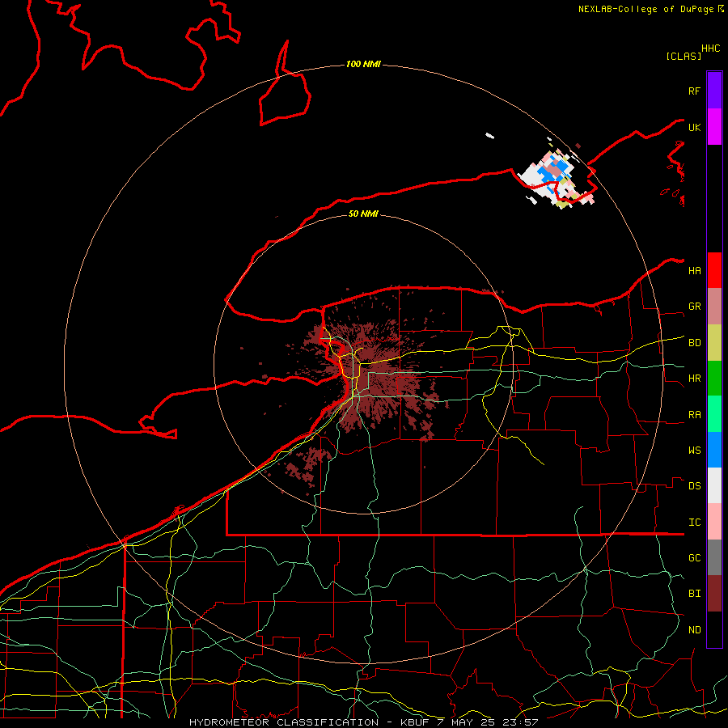Viewport: 728px width, 728px height.
Task: Click the blue WS legend color swatch
Action: point(714,450)
